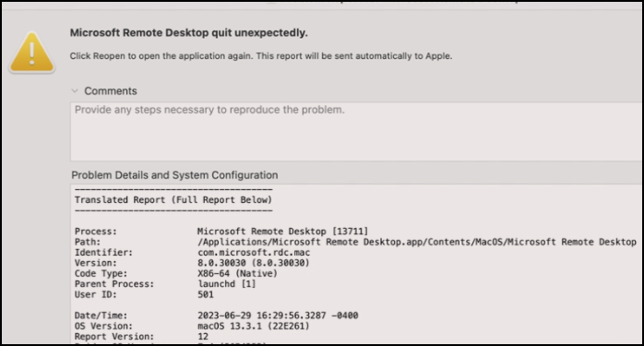The width and height of the screenshot is (644, 346).
Task: Click the 'Click Reopen to open' message text
Action: 261,56
